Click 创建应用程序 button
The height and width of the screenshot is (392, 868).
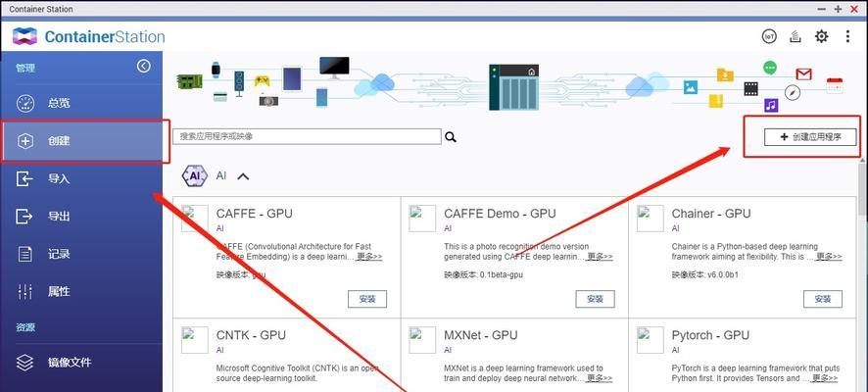point(810,137)
